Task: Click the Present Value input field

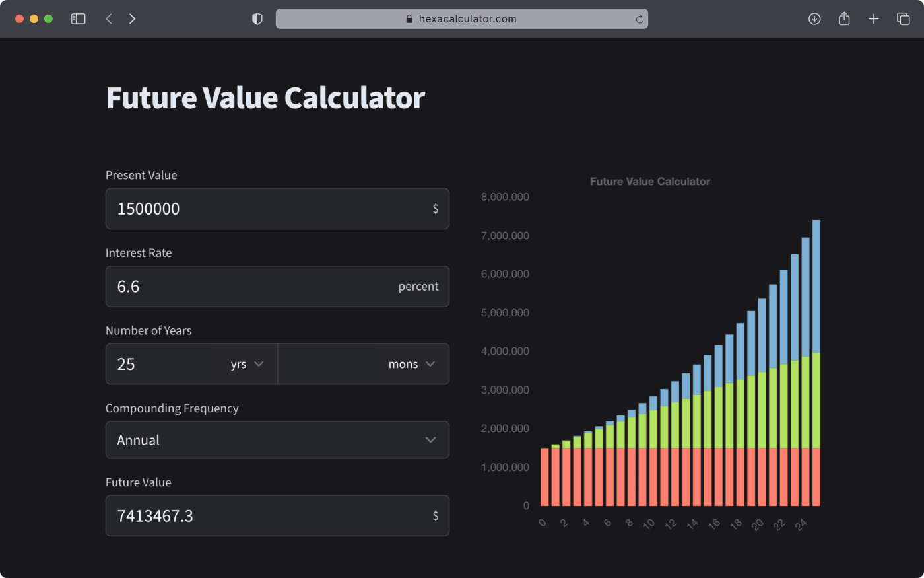Action: 277,209
